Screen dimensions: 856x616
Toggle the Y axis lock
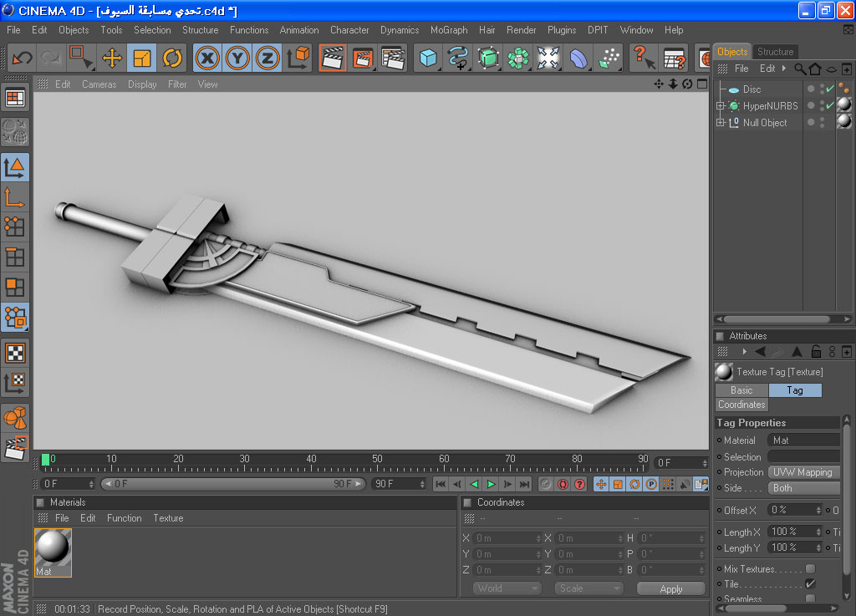pyautogui.click(x=237, y=58)
